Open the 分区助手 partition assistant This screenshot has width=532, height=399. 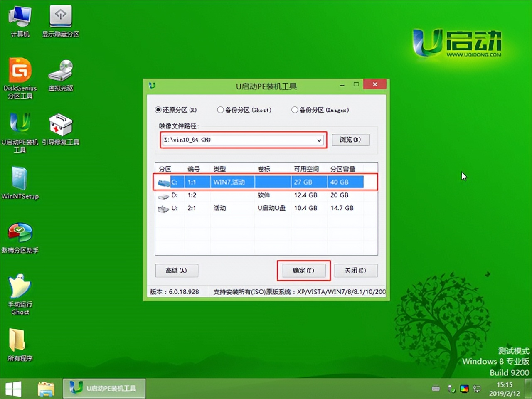click(20, 233)
